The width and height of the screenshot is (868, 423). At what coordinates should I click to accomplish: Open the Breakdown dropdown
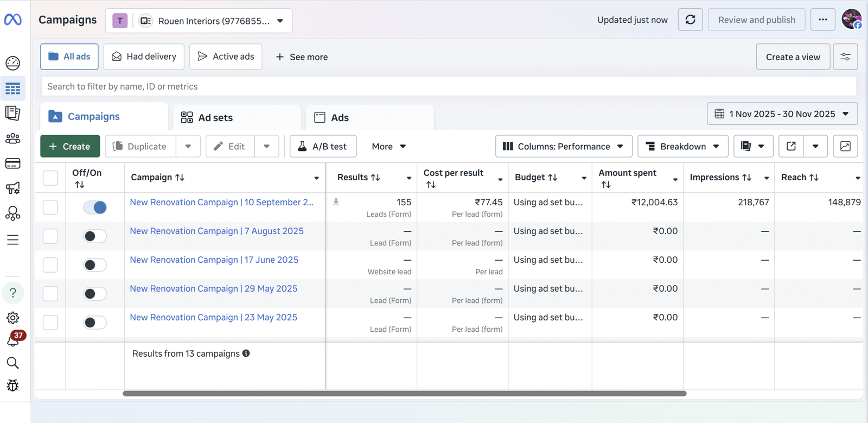[x=682, y=147]
